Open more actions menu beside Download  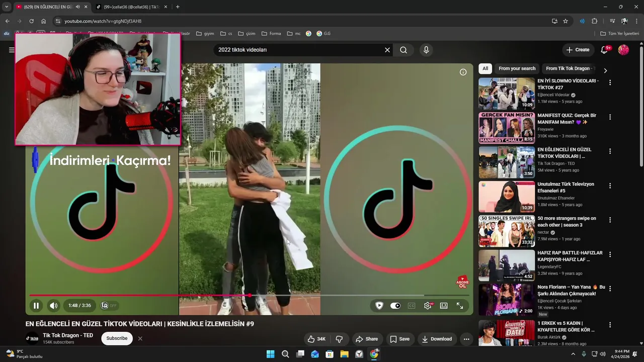pyautogui.click(x=466, y=339)
